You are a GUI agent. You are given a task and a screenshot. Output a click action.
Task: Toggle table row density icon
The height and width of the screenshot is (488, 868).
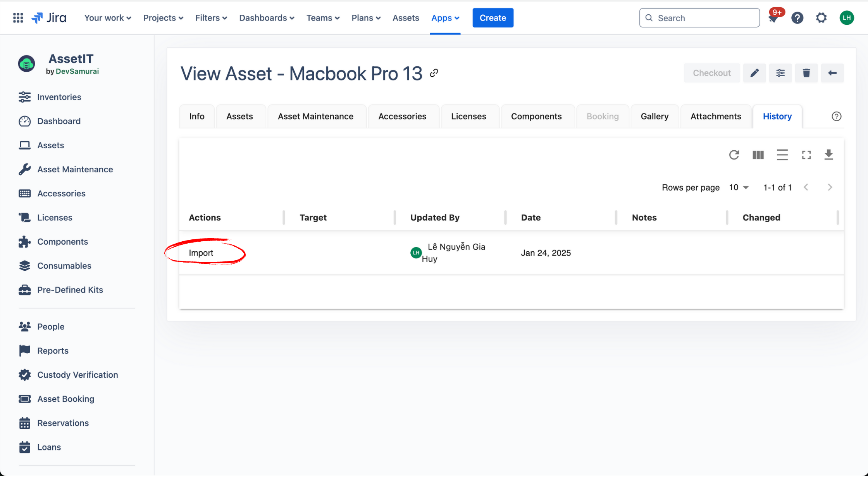click(782, 155)
